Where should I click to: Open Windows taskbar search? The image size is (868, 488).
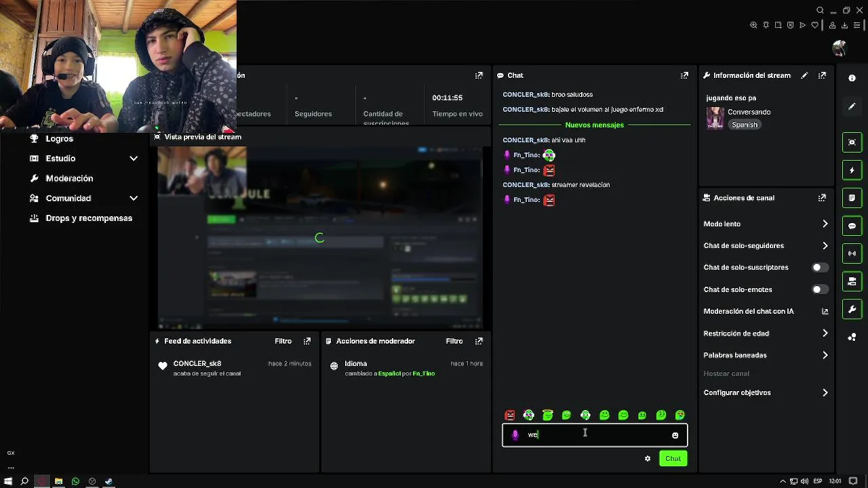[24, 481]
